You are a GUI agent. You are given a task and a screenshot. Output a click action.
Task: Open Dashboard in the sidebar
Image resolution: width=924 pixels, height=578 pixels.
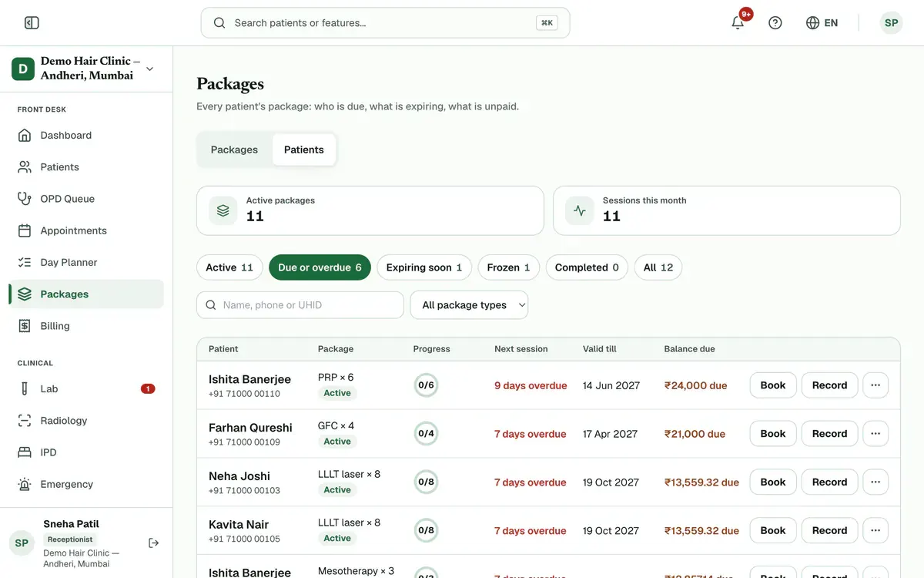[x=86, y=135]
